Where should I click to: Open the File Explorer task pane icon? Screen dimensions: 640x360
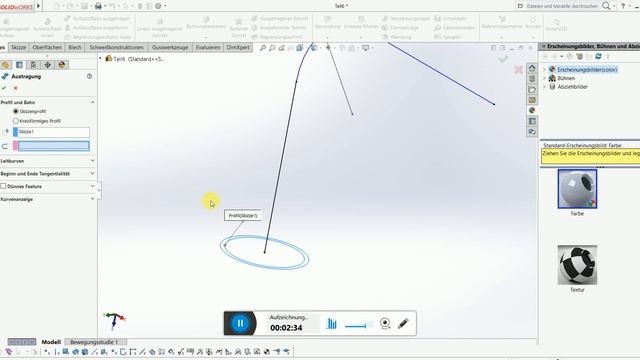point(532,89)
